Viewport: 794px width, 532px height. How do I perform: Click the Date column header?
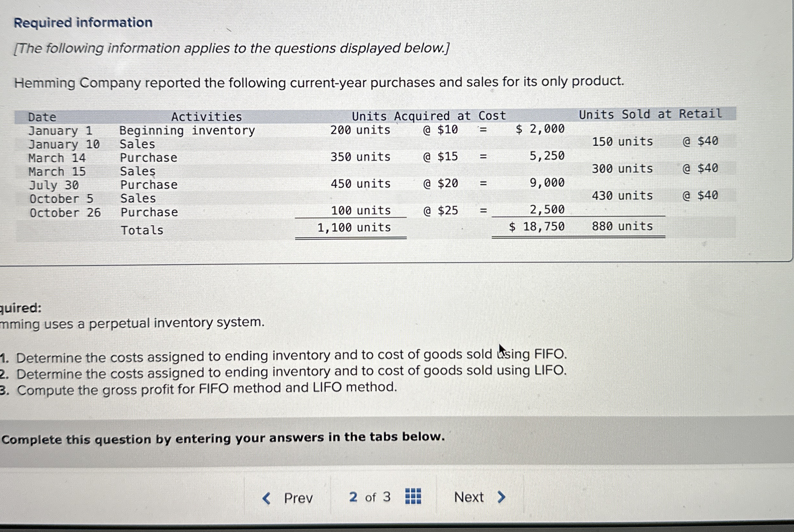(x=42, y=117)
